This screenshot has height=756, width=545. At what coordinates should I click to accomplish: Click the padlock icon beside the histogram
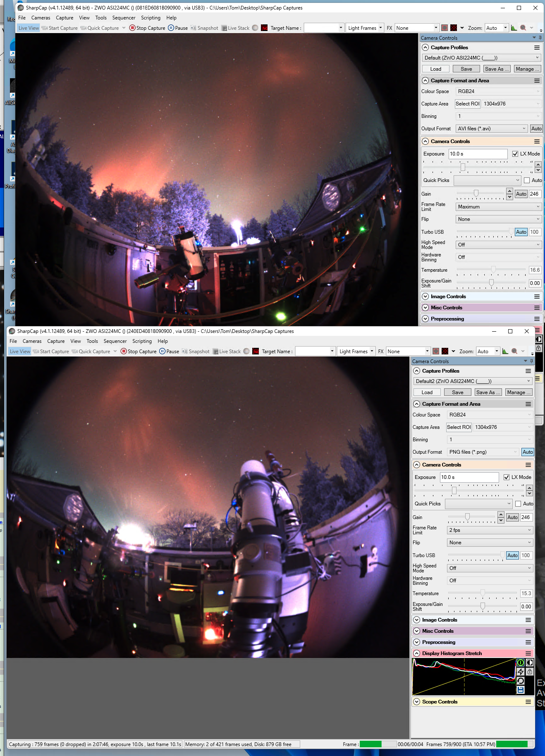tap(530, 672)
